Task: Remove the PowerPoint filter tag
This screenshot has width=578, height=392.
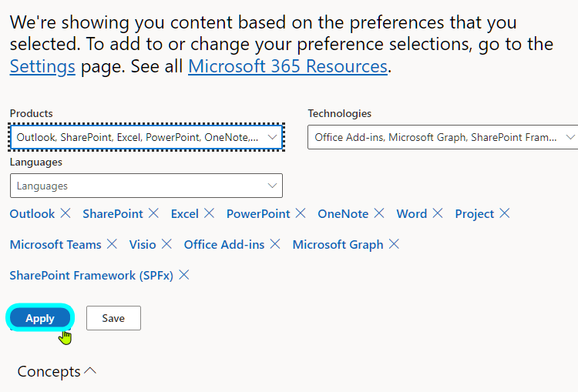Action: coord(301,213)
